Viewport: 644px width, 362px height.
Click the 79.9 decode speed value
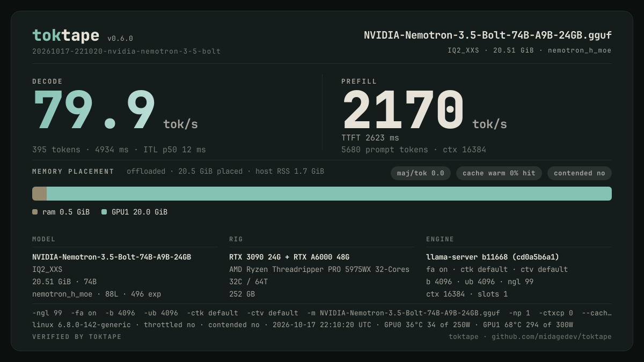pos(94,111)
